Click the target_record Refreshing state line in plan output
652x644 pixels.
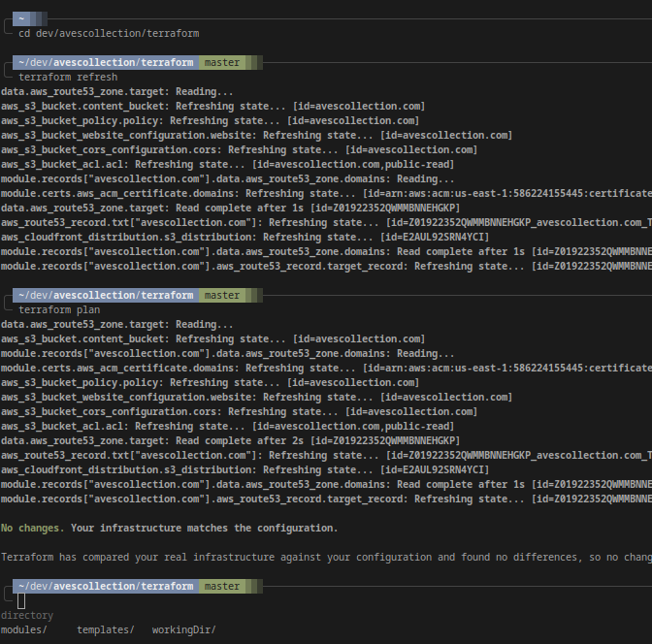(326, 499)
